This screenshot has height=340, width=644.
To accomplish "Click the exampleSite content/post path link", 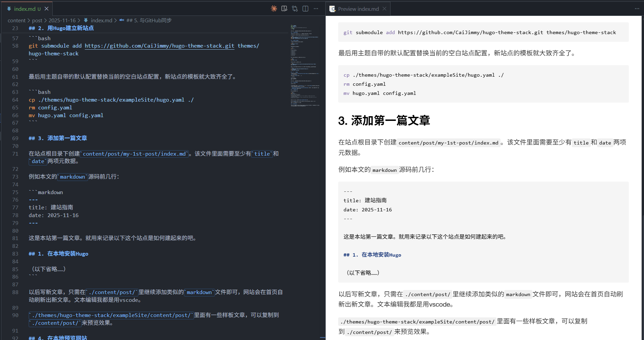I will tap(111, 315).
